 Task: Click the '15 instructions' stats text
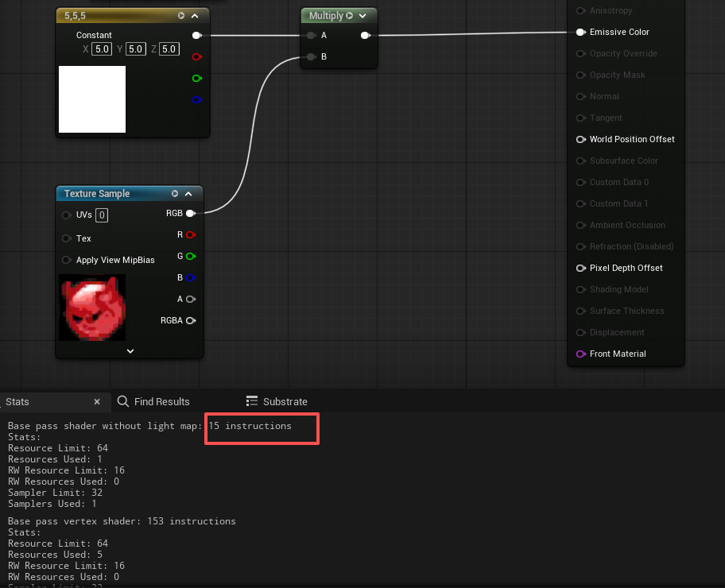(250, 426)
